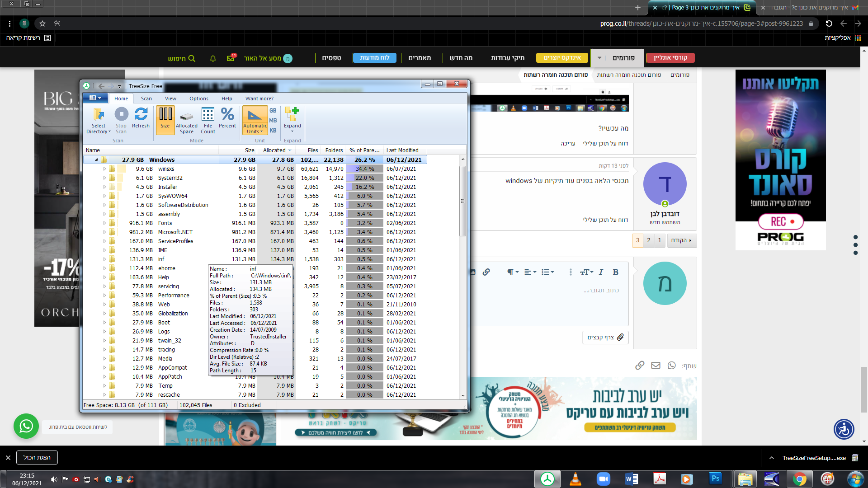Image resolution: width=868 pixels, height=488 pixels.
Task: Open VLC from the taskbar
Action: (575, 479)
